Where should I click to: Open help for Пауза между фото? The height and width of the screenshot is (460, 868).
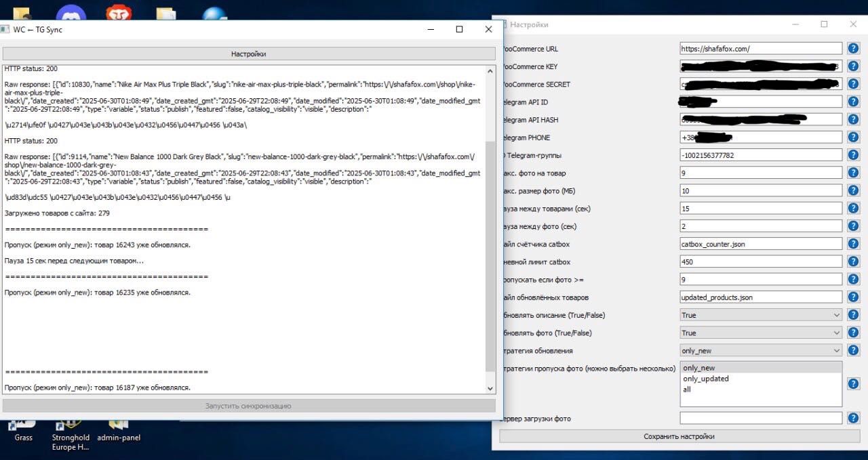coord(853,226)
